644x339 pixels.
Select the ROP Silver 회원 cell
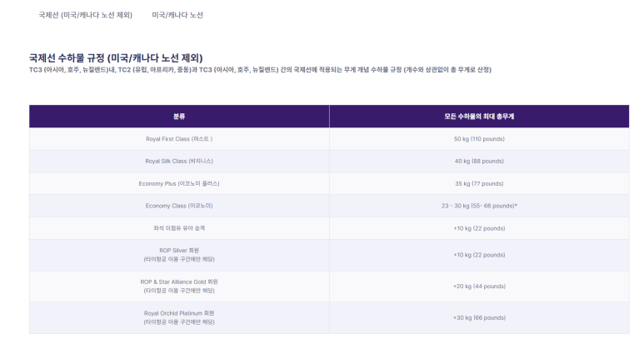179,255
